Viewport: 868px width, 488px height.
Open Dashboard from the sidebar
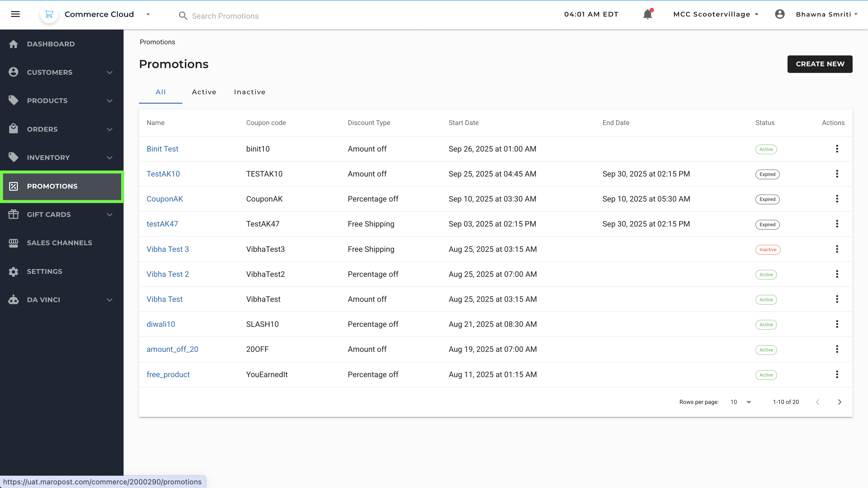[x=51, y=44]
